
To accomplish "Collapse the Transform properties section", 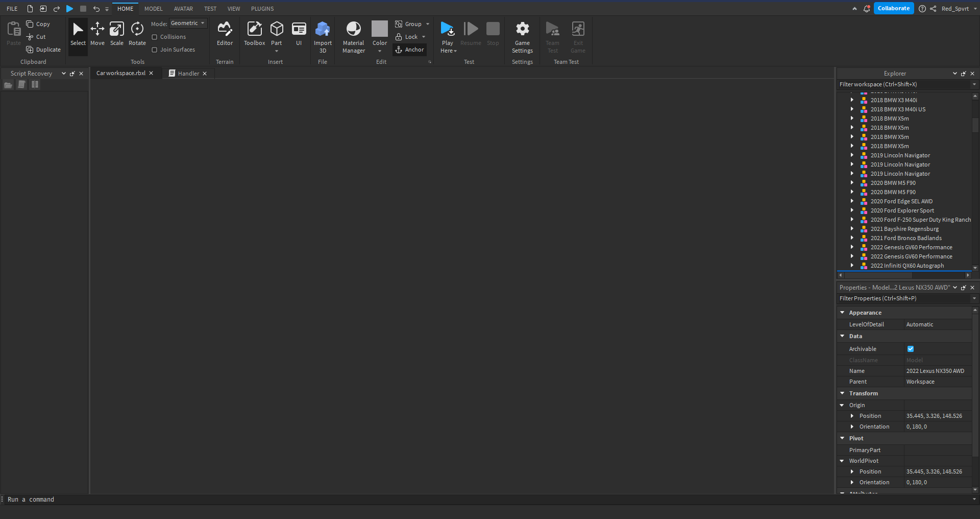I will (842, 393).
